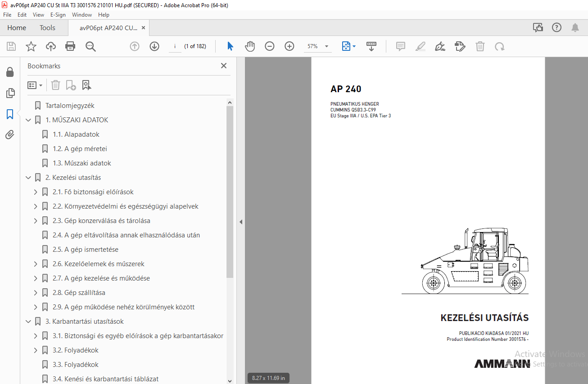Image resolution: width=588 pixels, height=384 pixels.
Task: Delete selected bookmark with trash icon
Action: coord(55,85)
